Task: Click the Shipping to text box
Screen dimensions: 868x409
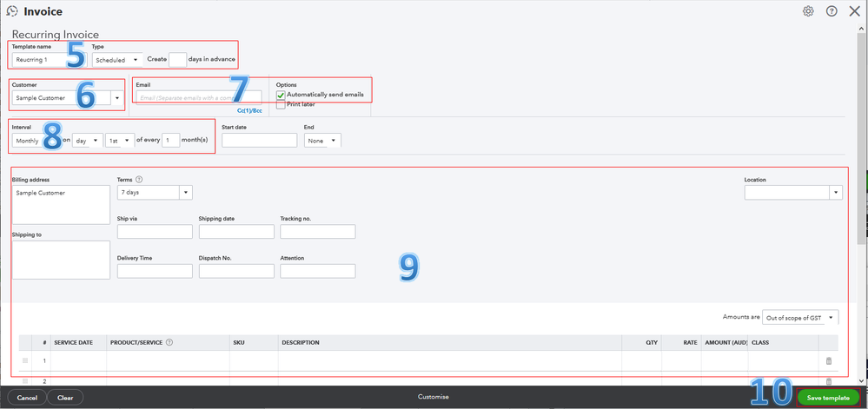Action: click(61, 261)
